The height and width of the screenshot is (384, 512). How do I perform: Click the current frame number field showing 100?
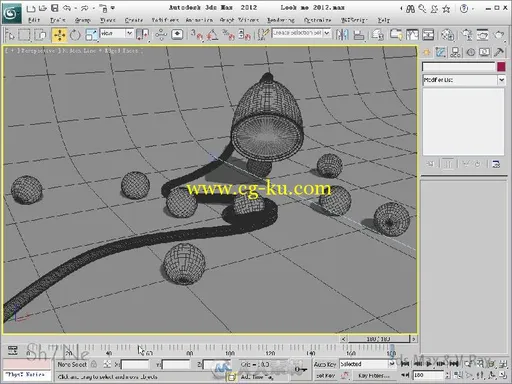click(428, 375)
